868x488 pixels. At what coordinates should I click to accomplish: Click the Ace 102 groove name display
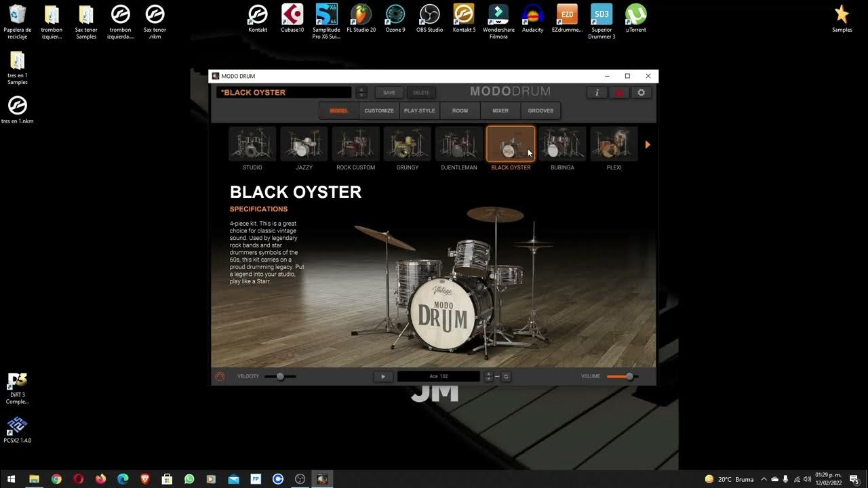(x=439, y=376)
